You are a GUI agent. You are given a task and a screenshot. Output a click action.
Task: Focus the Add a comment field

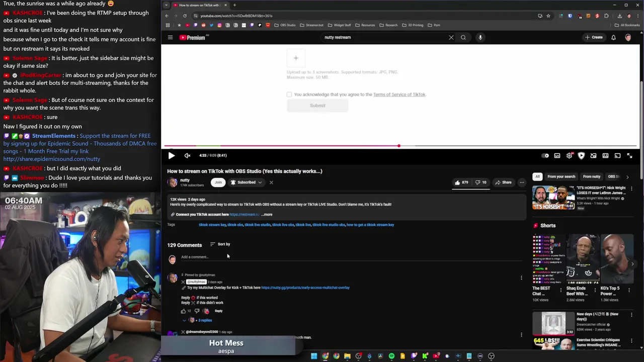point(351,257)
